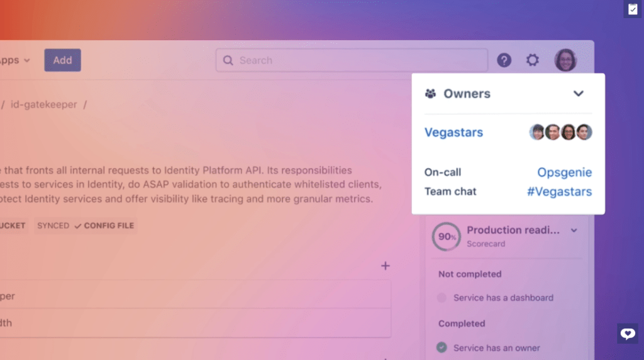The width and height of the screenshot is (644, 360).
Task: Click the user profile avatar
Action: tap(565, 60)
